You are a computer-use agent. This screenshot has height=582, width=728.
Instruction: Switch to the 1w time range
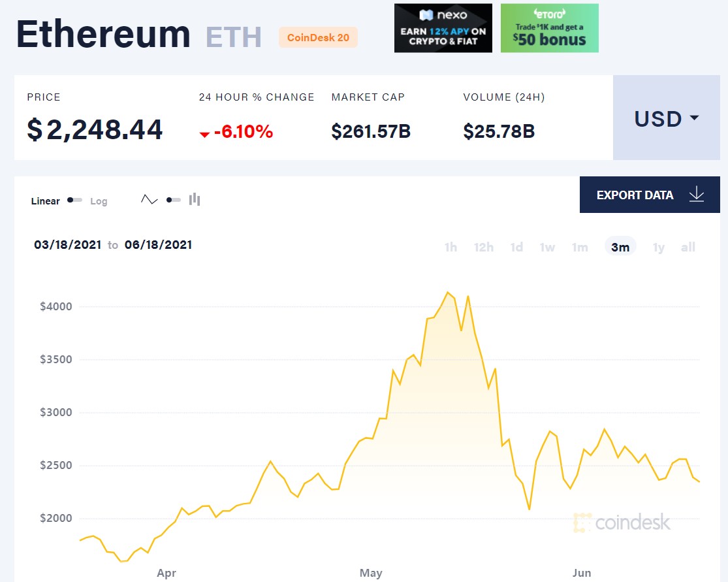point(547,248)
